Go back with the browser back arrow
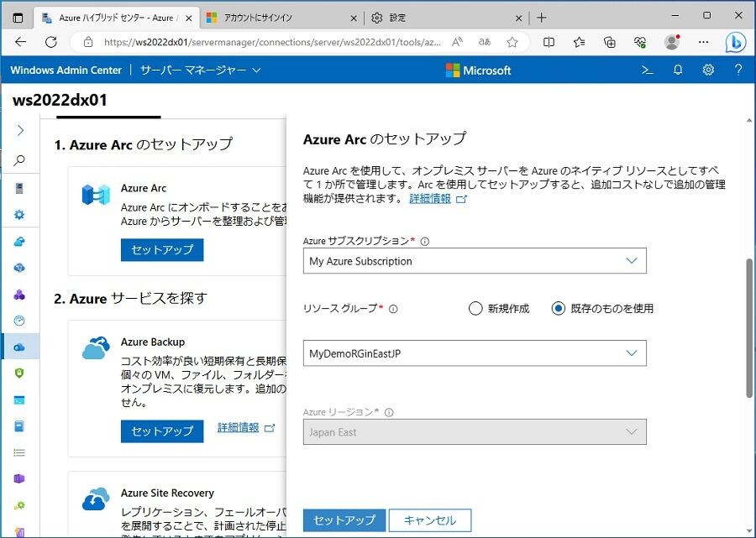The image size is (756, 538). 21,42
